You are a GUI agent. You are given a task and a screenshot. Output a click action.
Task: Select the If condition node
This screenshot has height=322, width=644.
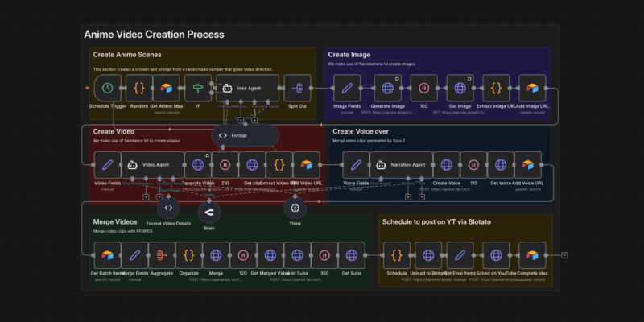point(198,88)
